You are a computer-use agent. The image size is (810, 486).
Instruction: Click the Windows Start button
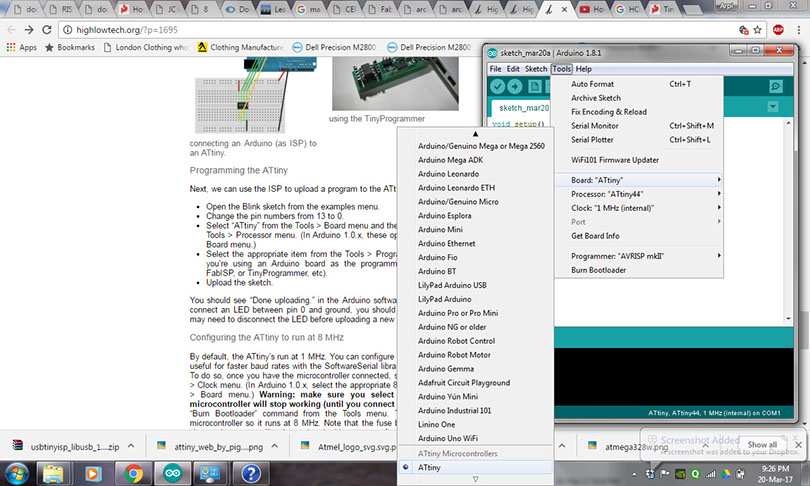[x=17, y=474]
